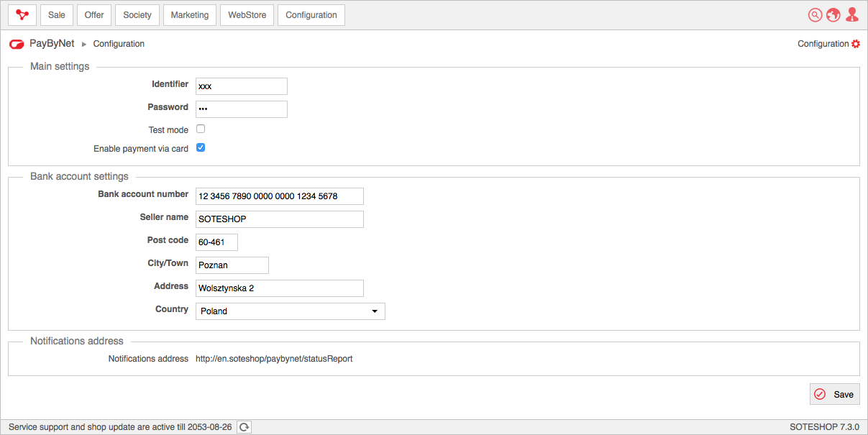
Task: Focus the Password input field
Action: tap(242, 109)
